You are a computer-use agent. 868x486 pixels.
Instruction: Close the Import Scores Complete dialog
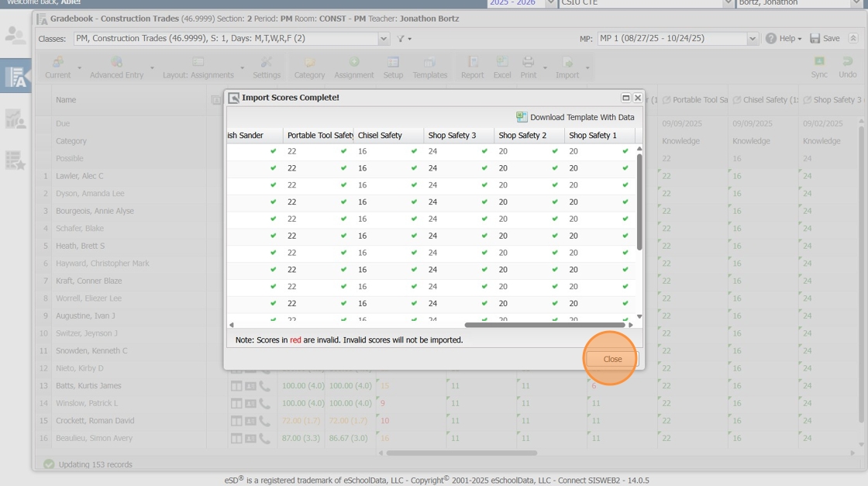click(x=612, y=359)
